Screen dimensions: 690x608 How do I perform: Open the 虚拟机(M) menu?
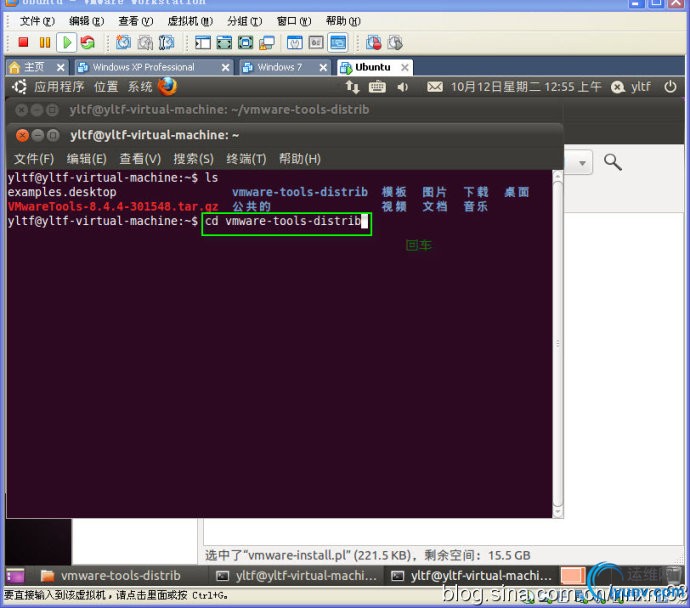pos(190,21)
